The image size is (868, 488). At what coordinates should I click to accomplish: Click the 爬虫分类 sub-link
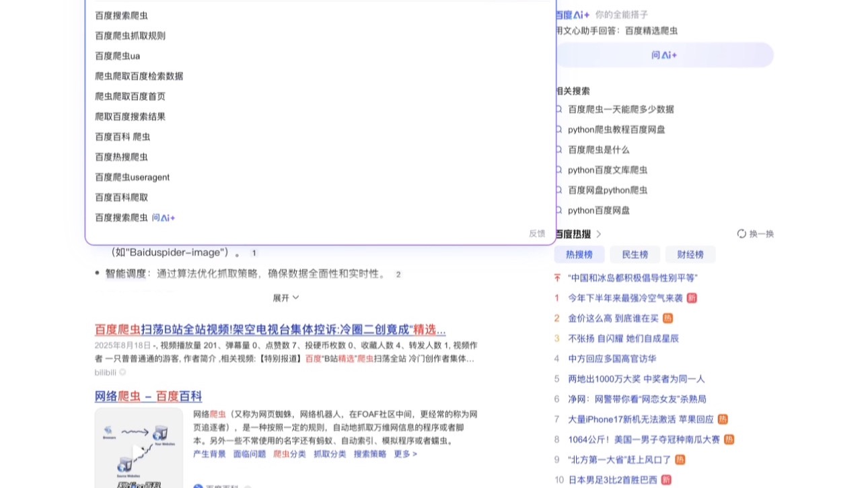(x=289, y=454)
